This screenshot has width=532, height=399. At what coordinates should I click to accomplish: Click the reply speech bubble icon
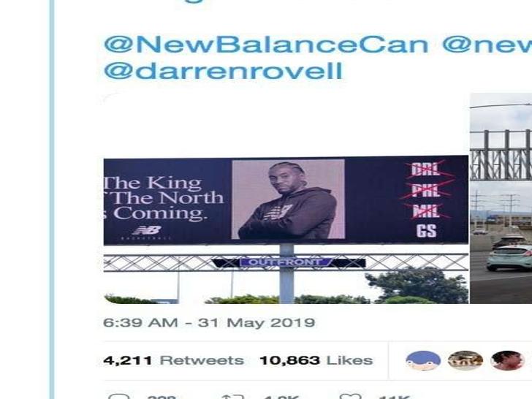pyautogui.click(x=118, y=396)
